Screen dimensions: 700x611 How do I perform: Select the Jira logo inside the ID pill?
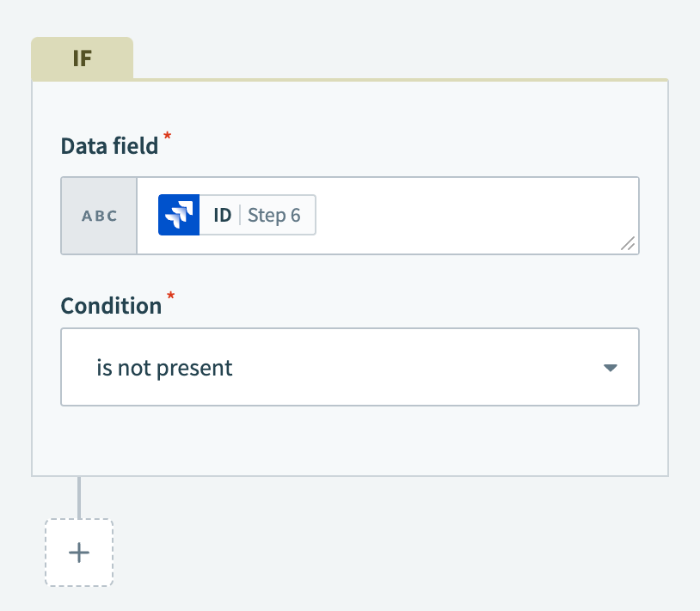(177, 214)
